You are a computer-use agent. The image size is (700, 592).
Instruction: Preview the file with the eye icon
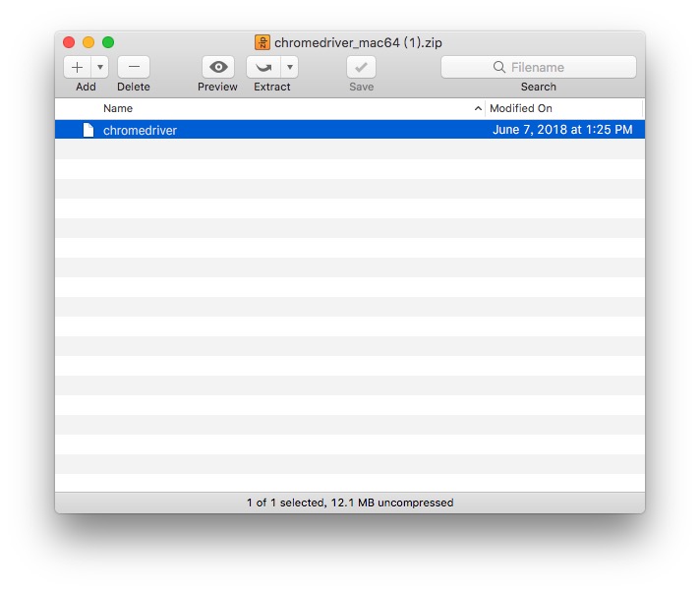click(217, 67)
